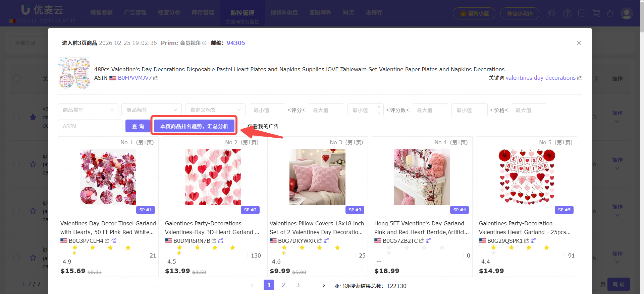Open external link icon for ASIN B0DMR6RN7B
The image size is (644, 294).
click(214, 241)
